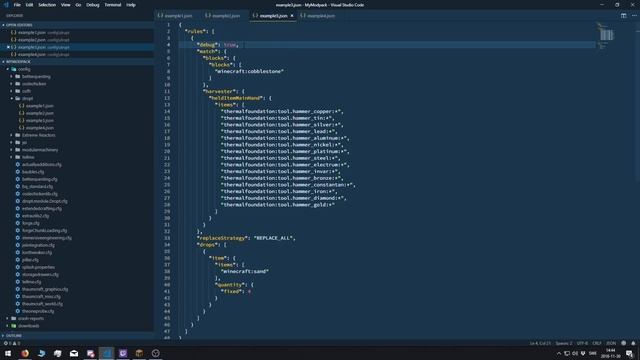
Task: Switch to the example4.json editor tab
Action: (x=321, y=16)
